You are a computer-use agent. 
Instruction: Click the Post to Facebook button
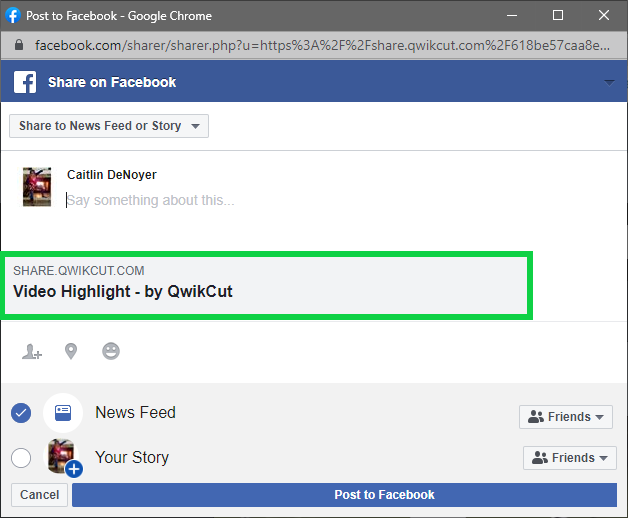(x=344, y=495)
